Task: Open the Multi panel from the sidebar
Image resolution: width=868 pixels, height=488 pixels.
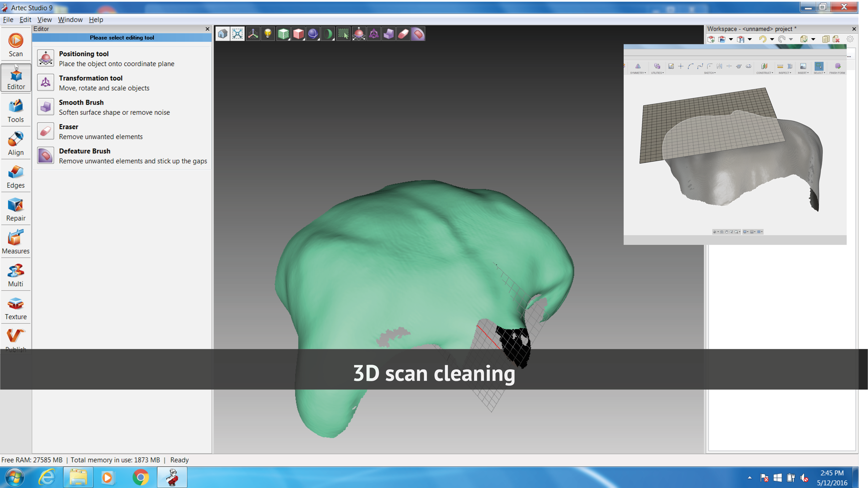Action: click(15, 275)
